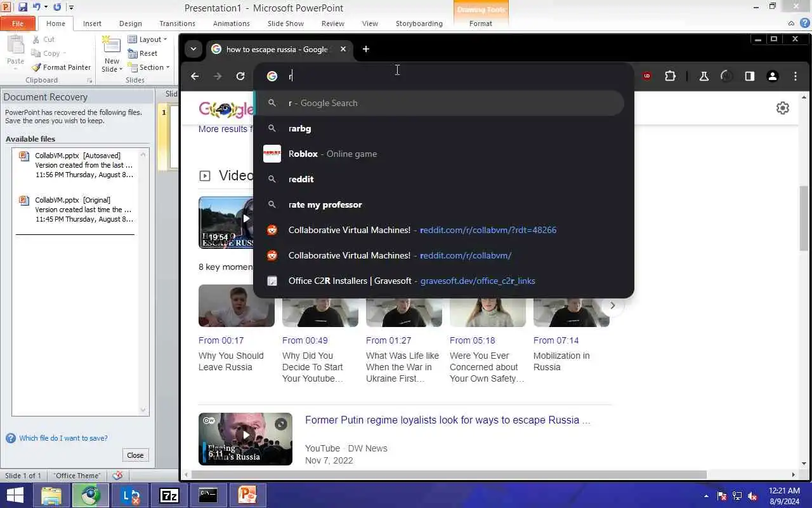Click the PowerPoint Help question mark icon
Screen dimensions: 812x508
(804, 23)
